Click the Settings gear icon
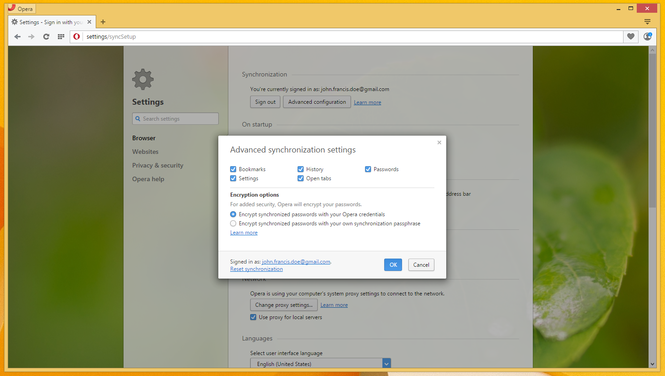The width and height of the screenshot is (665, 376). [142, 79]
